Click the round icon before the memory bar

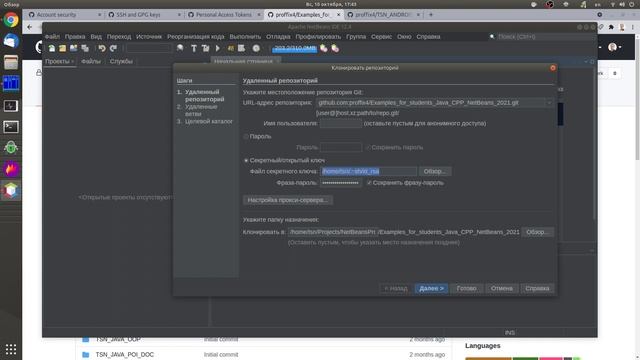coord(256,49)
